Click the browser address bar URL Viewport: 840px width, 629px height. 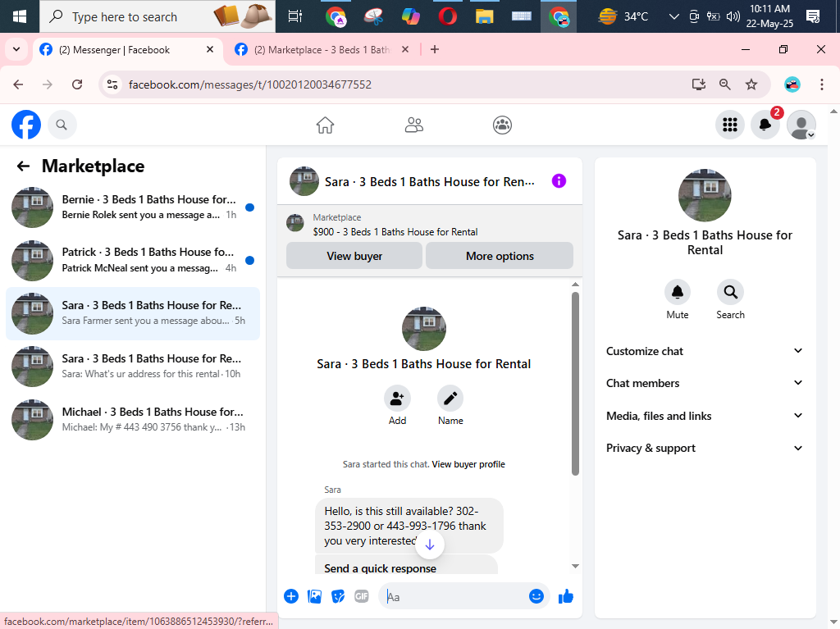tap(249, 84)
